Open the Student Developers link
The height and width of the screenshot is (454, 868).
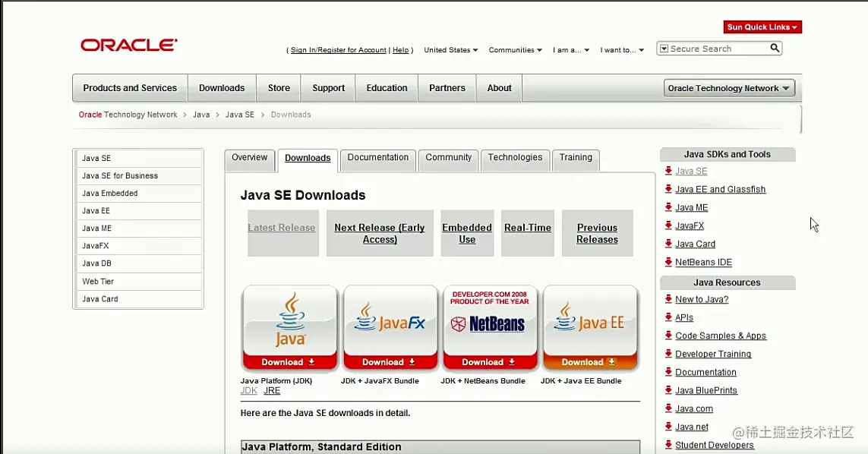pos(714,445)
